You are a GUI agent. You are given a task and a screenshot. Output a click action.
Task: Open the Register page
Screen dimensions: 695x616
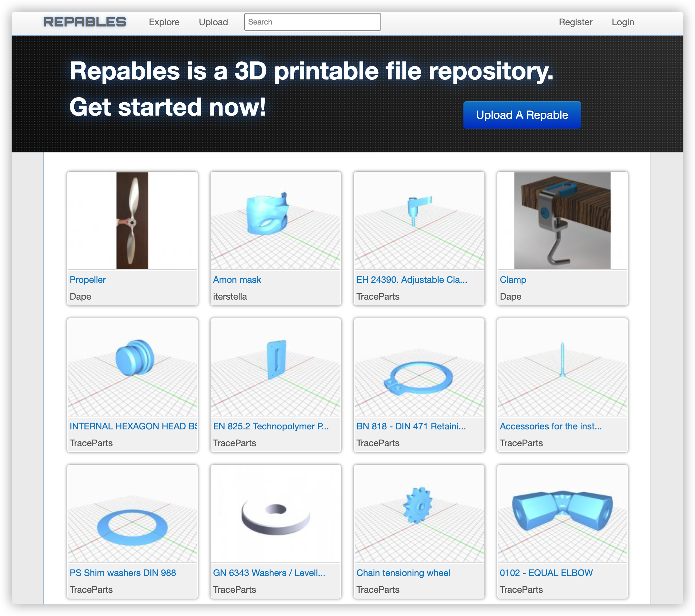576,22
